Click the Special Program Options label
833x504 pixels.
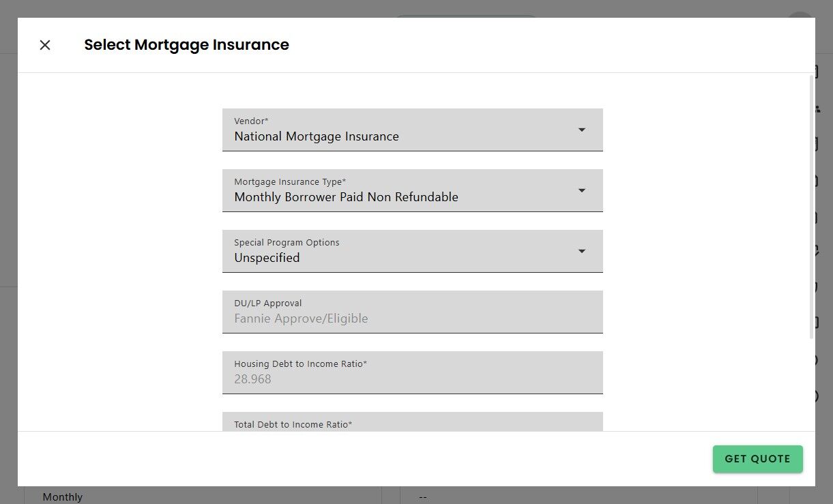(x=287, y=242)
